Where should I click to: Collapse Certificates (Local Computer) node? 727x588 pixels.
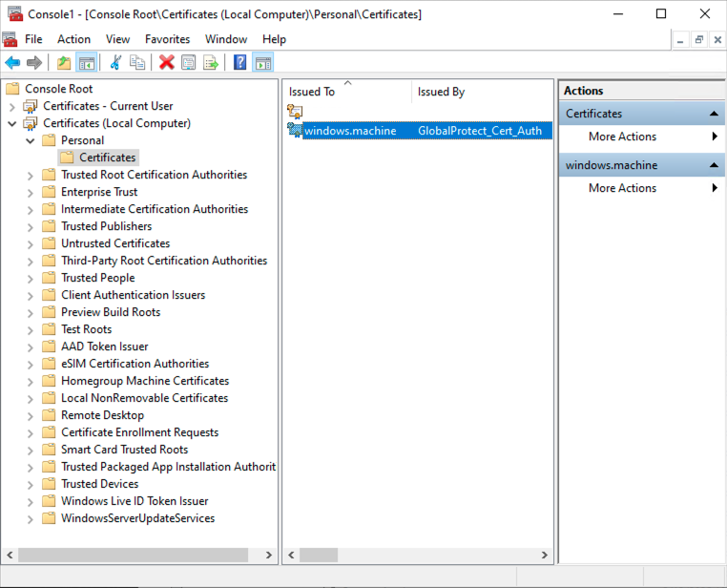[12, 123]
